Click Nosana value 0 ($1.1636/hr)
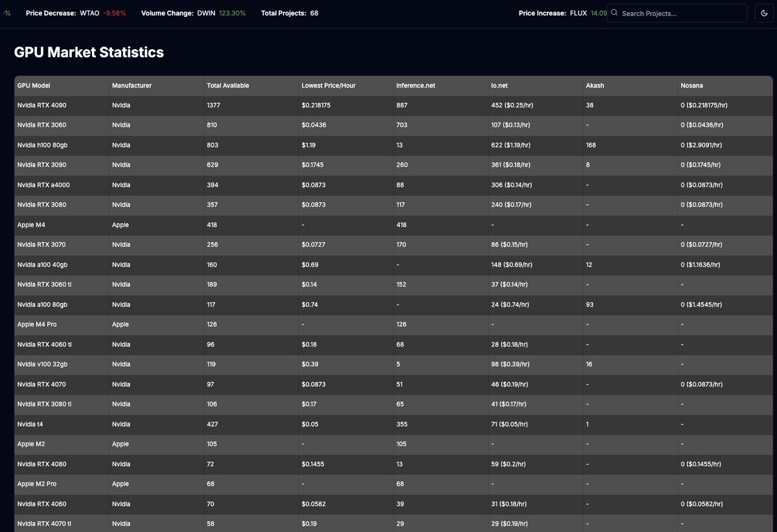Image resolution: width=777 pixels, height=532 pixels. click(x=702, y=265)
